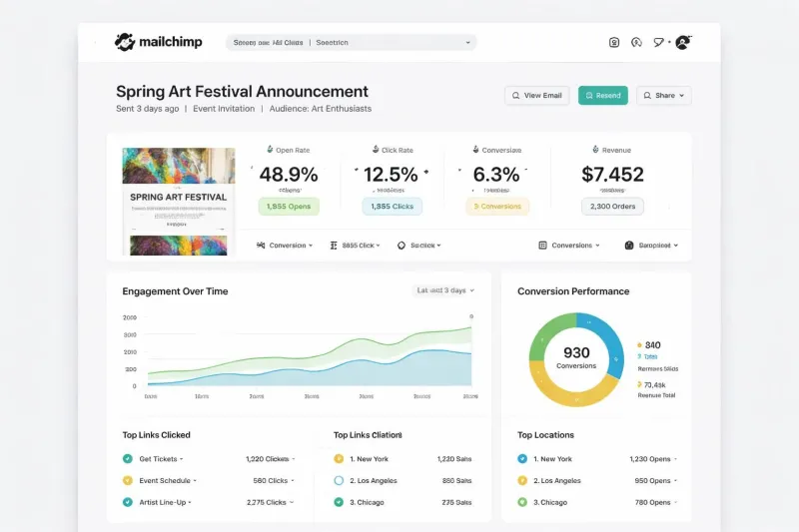Click the Event Invitation label
This screenshot has height=532, width=799.
[224, 109]
